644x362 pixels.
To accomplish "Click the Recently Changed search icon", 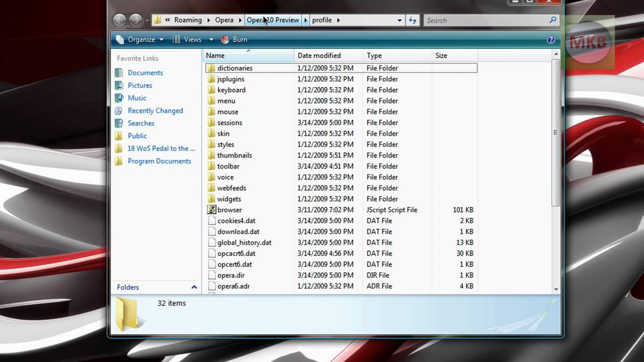I will pos(119,111).
